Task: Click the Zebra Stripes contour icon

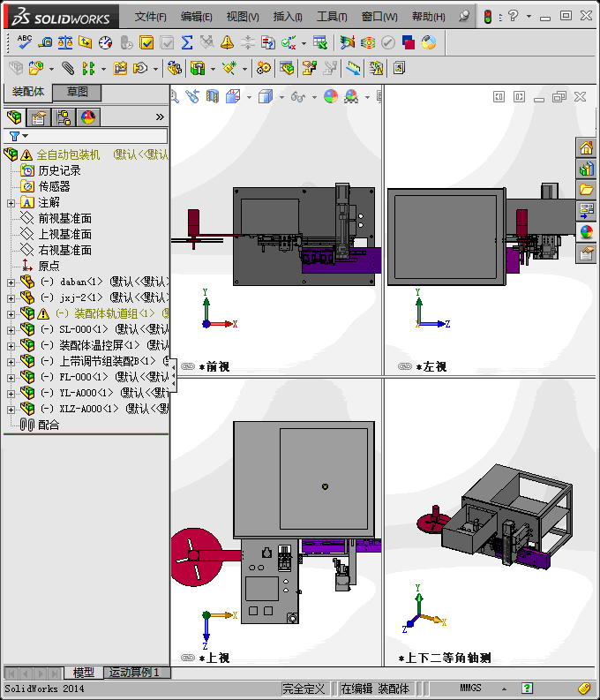Action: (368, 42)
